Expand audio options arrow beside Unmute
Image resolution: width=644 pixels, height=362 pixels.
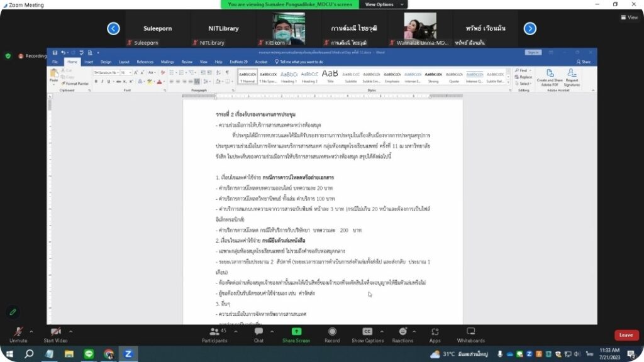[x=33, y=331]
